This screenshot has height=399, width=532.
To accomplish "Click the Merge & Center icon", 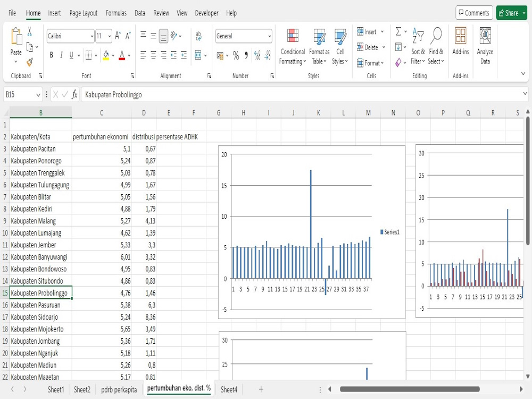I will coord(198,55).
